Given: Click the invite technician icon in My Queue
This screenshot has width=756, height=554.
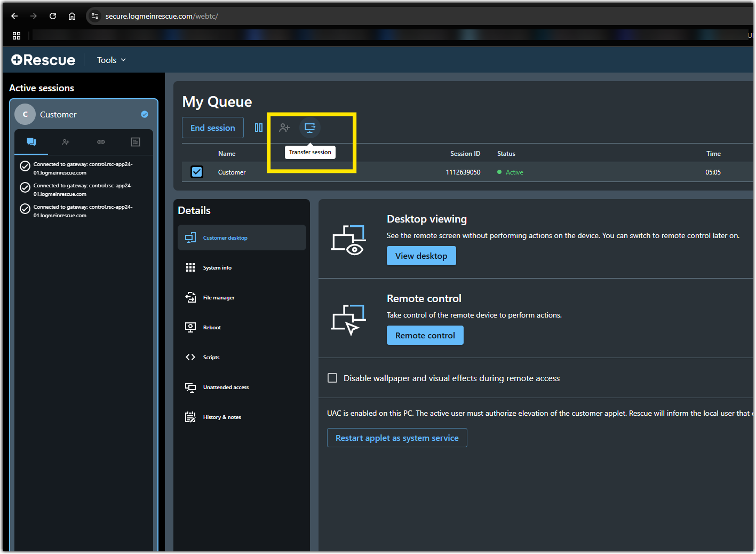Looking at the screenshot, I should pyautogui.click(x=284, y=128).
